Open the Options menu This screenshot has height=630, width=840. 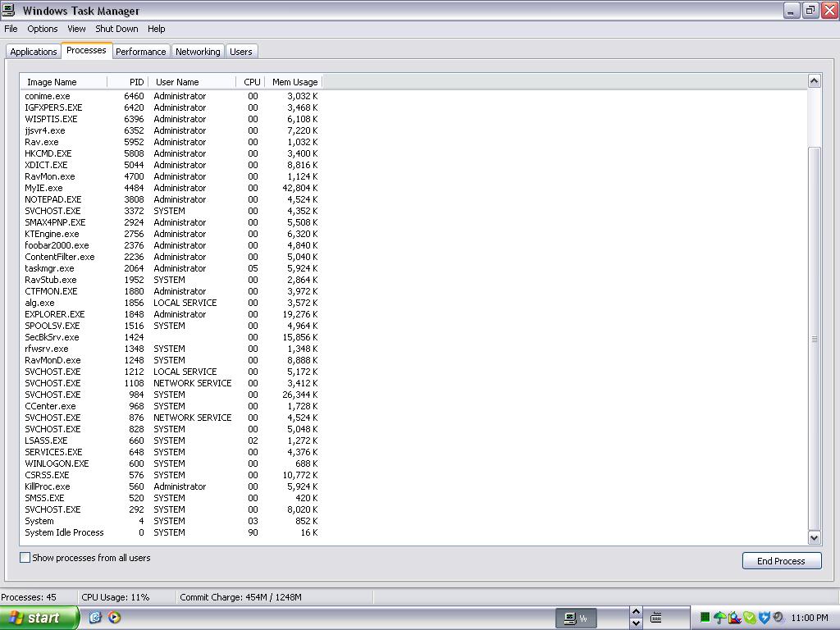pyautogui.click(x=43, y=29)
